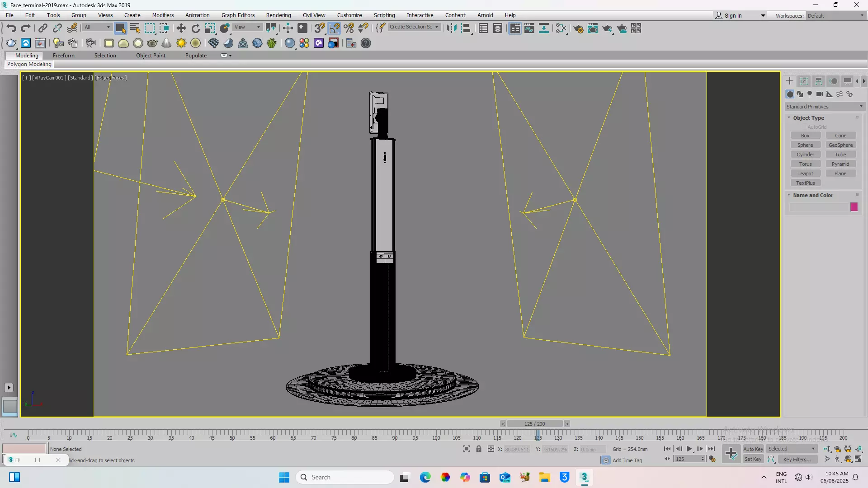Toggle Auto Key animation mode
The height and width of the screenshot is (488, 868).
(x=753, y=449)
